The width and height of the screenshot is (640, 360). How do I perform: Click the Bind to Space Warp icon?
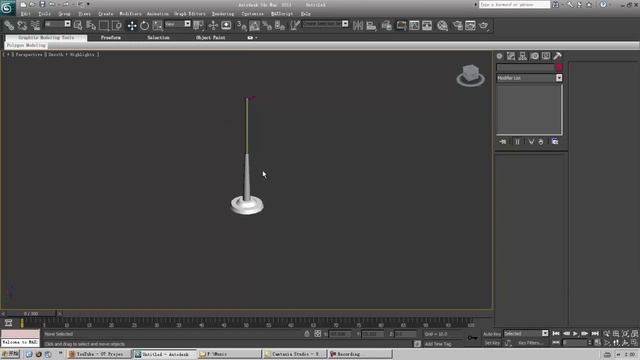pos(35,26)
